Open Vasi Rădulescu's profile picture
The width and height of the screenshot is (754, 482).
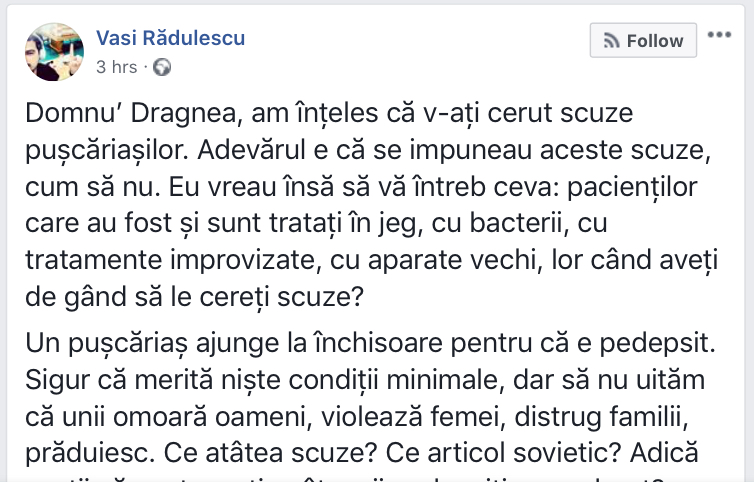pyautogui.click(x=54, y=51)
